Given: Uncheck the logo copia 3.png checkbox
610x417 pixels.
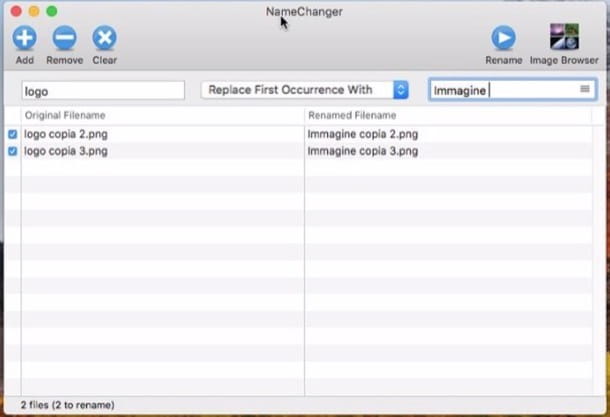Looking at the screenshot, I should pyautogui.click(x=12, y=151).
